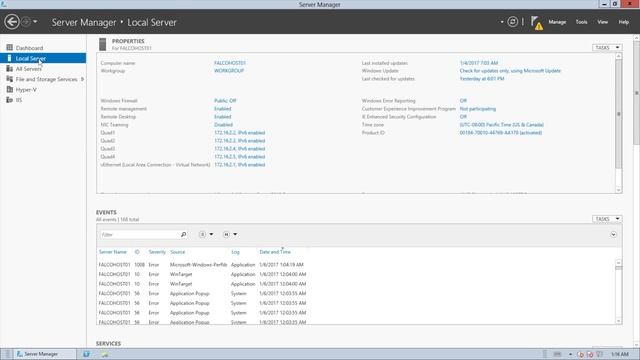Click the FALCOHOST01 computer name link
The height and width of the screenshot is (360, 640).
coord(230,63)
